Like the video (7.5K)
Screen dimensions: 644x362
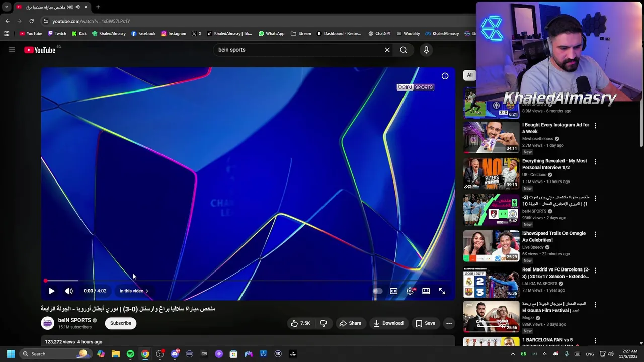(300, 323)
